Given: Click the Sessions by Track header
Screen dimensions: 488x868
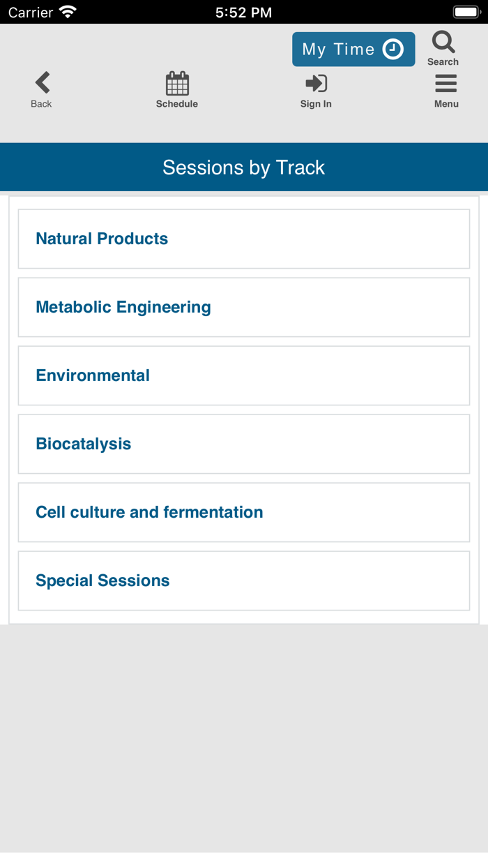Looking at the screenshot, I should tap(244, 167).
